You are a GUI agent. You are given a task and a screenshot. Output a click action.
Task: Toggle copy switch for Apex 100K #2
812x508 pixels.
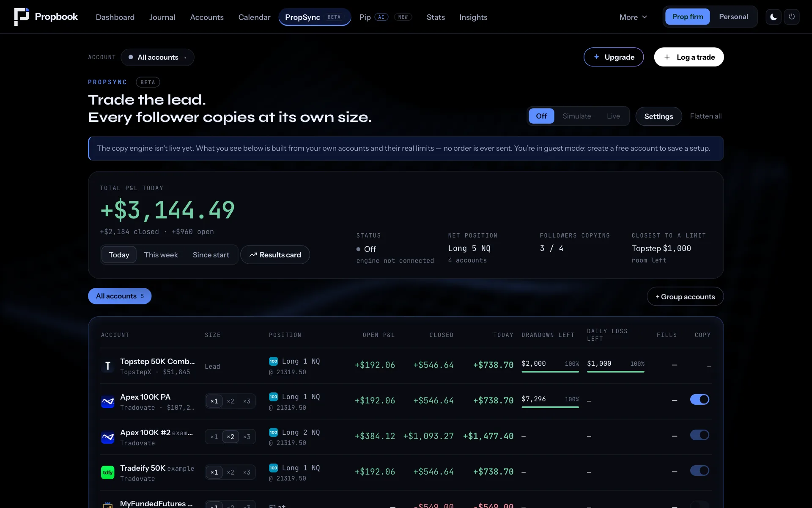pos(700,435)
